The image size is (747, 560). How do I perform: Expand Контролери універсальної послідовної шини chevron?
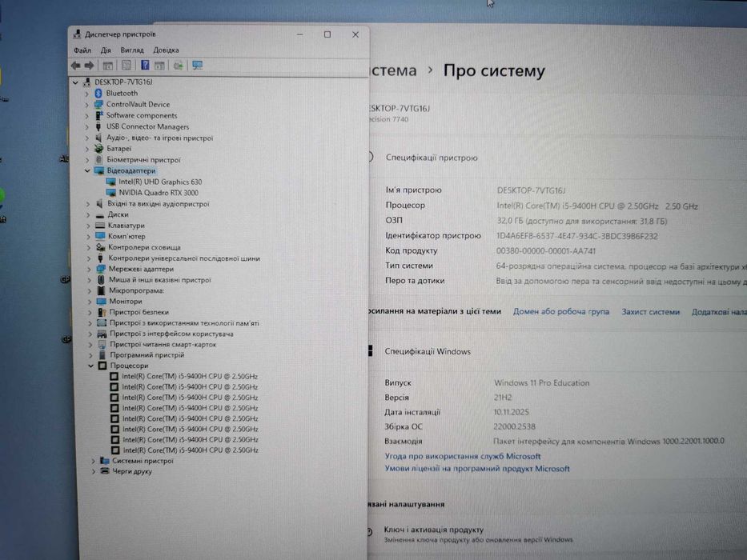click(89, 258)
